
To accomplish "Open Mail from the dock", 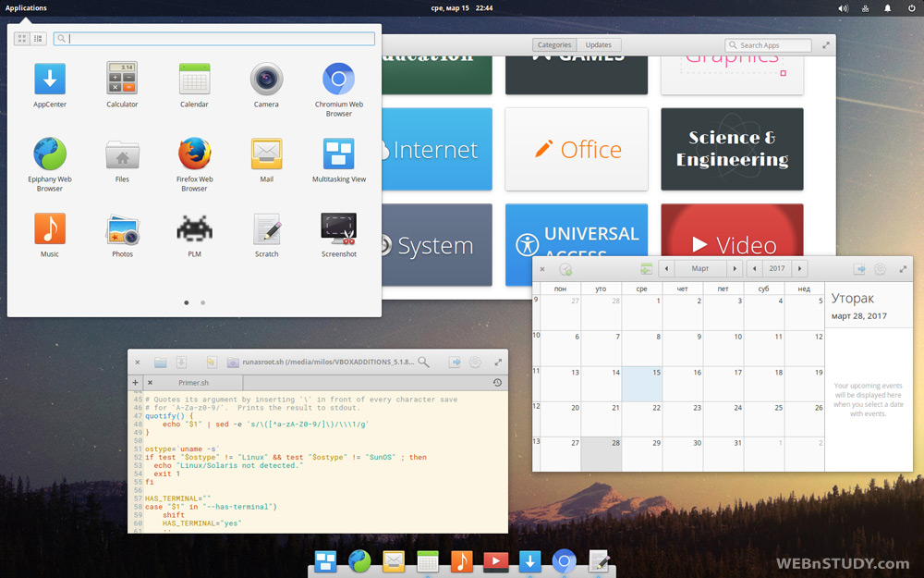I will tap(393, 561).
